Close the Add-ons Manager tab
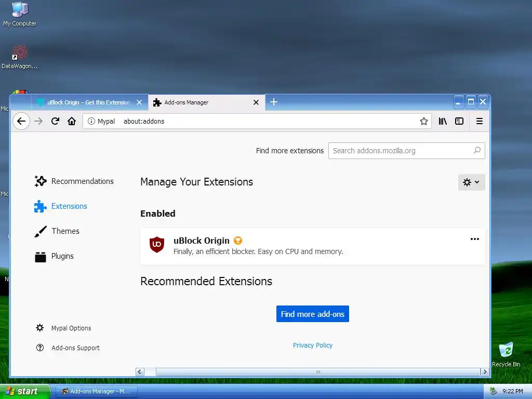Image resolution: width=532 pixels, height=399 pixels. coord(256,102)
